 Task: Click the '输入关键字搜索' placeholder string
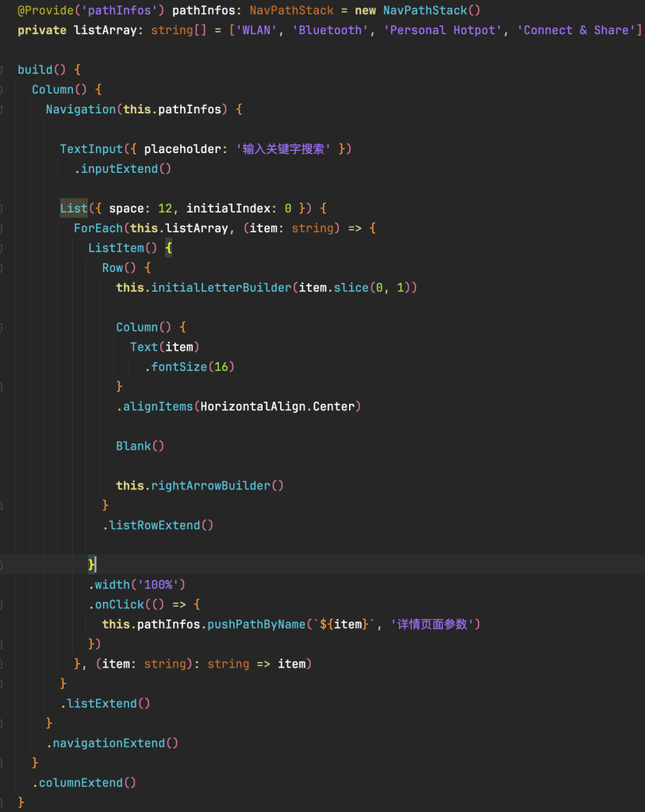coord(283,149)
